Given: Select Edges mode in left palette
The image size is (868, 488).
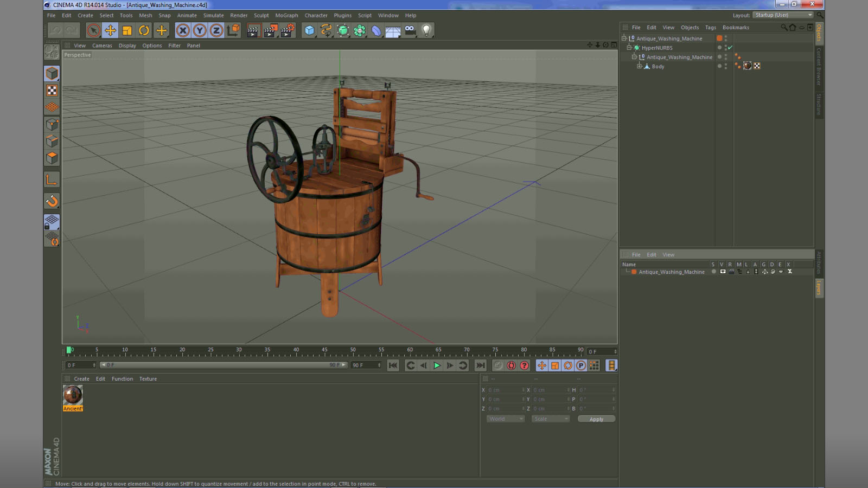Looking at the screenshot, I should pyautogui.click(x=52, y=141).
